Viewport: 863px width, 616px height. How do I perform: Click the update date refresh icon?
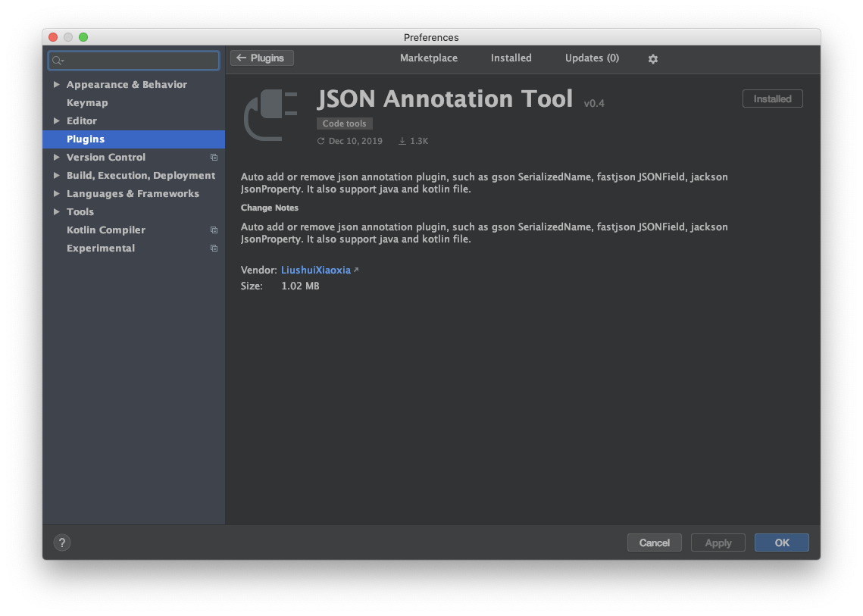pos(320,141)
